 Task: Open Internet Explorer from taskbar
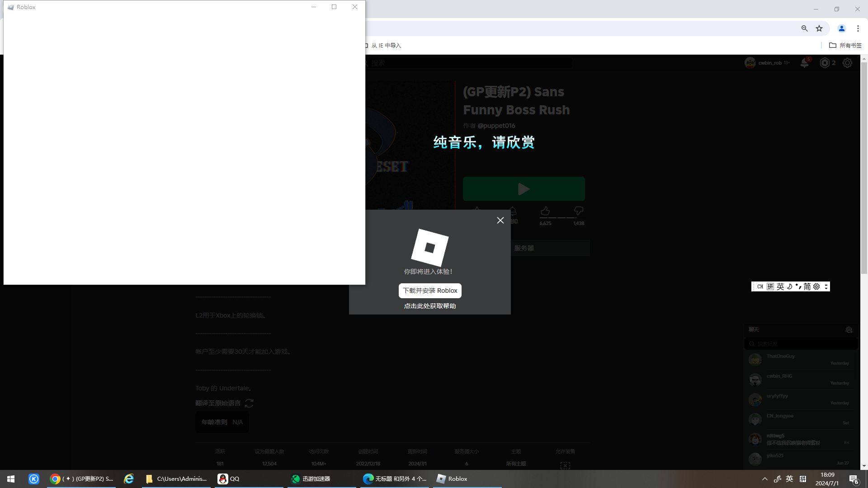129,479
